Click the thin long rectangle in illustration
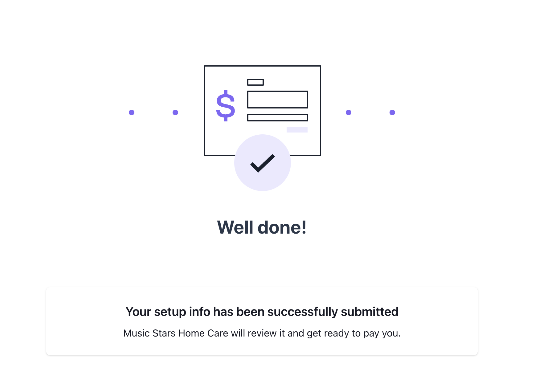Screen dimensions: 535x392 277,118
